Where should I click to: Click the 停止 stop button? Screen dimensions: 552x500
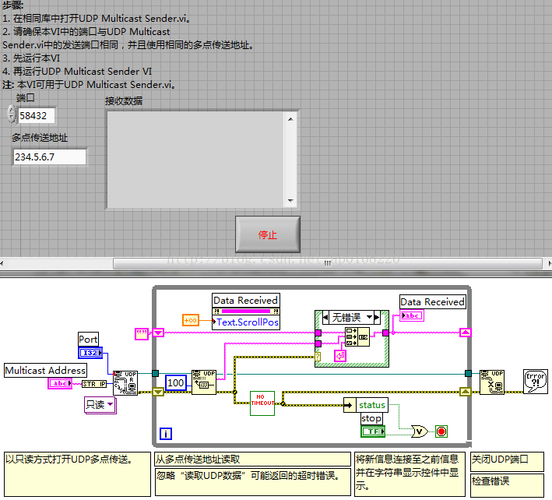pyautogui.click(x=268, y=234)
